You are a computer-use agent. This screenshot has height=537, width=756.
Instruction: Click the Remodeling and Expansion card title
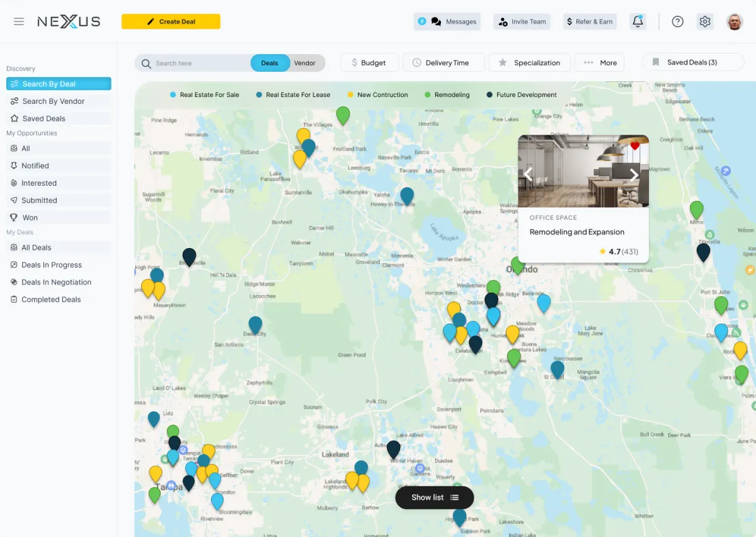577,232
